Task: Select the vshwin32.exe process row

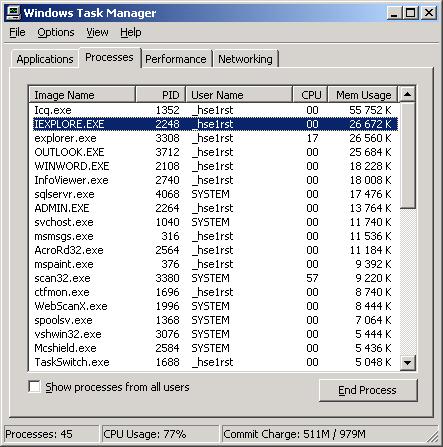Action: [x=215, y=334]
